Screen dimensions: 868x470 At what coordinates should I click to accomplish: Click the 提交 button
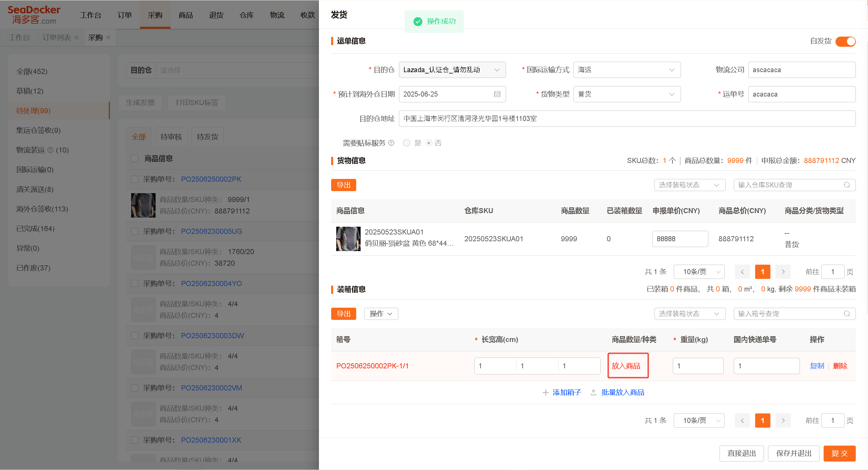click(x=840, y=453)
